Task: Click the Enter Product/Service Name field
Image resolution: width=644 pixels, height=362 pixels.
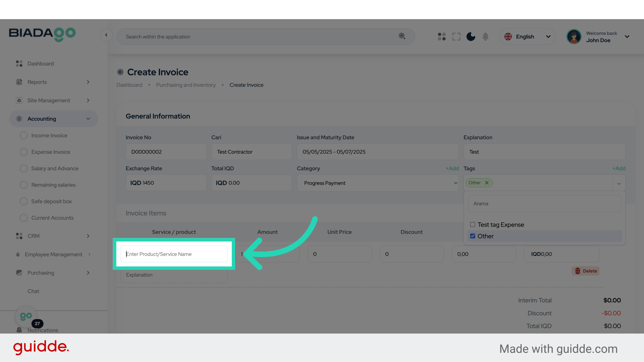Action: (x=174, y=254)
